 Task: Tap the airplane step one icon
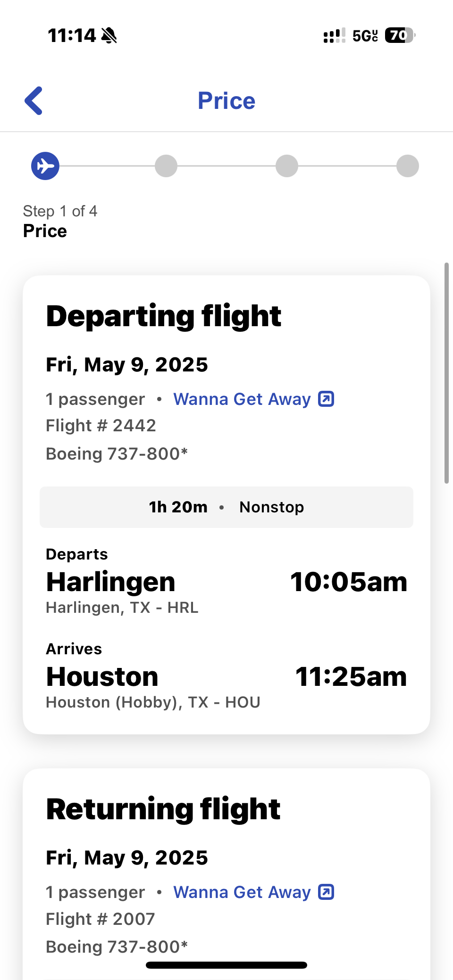[x=45, y=166]
